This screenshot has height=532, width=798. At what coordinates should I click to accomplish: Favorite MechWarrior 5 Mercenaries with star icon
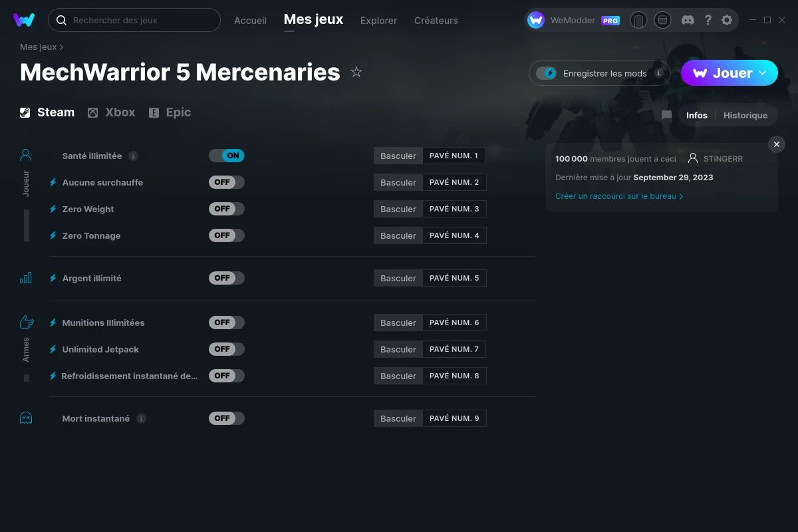coord(356,72)
